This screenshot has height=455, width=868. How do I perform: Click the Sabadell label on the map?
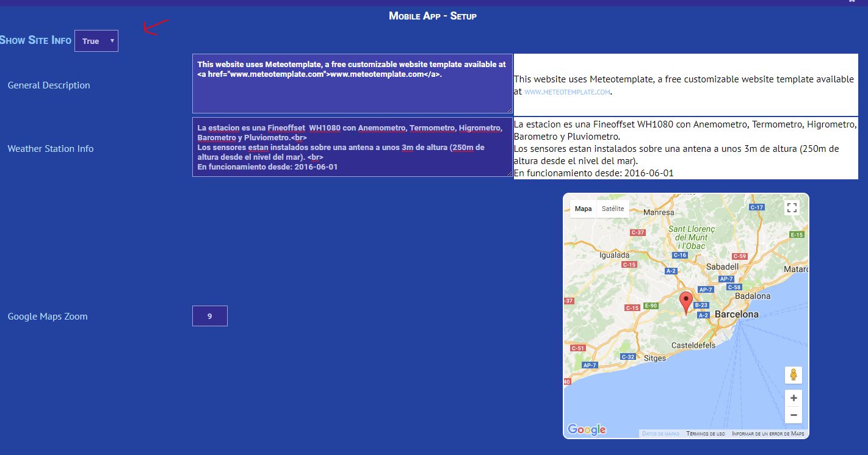[722, 267]
